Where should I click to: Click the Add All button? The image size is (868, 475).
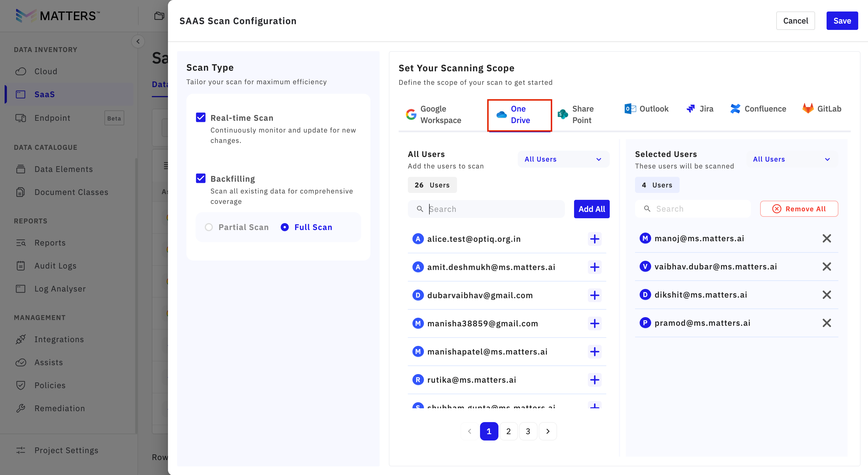pos(592,209)
